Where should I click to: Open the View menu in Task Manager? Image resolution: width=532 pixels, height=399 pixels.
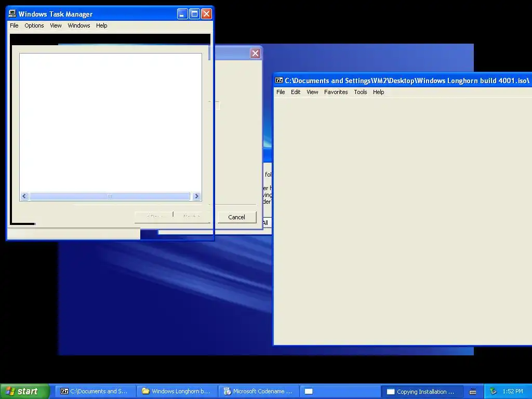point(56,25)
